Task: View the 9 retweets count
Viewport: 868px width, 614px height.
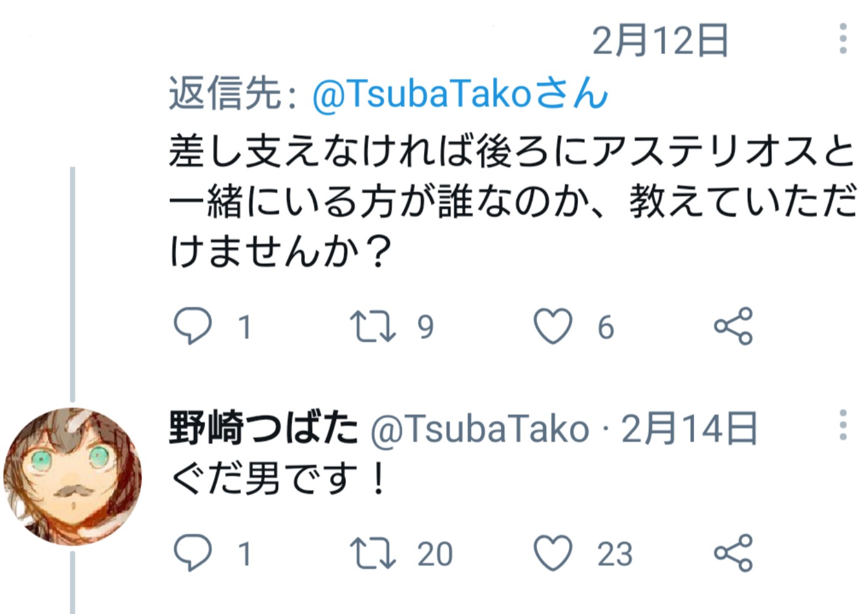Action: click(425, 327)
